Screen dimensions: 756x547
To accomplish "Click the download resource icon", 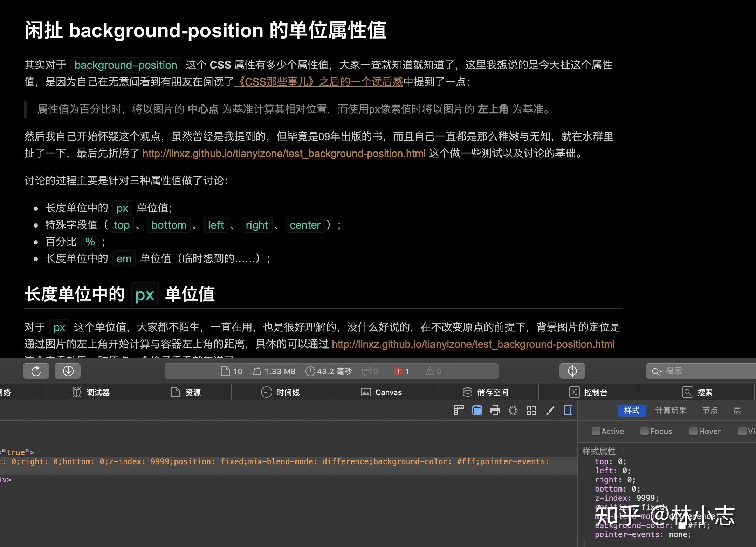I will [x=67, y=371].
